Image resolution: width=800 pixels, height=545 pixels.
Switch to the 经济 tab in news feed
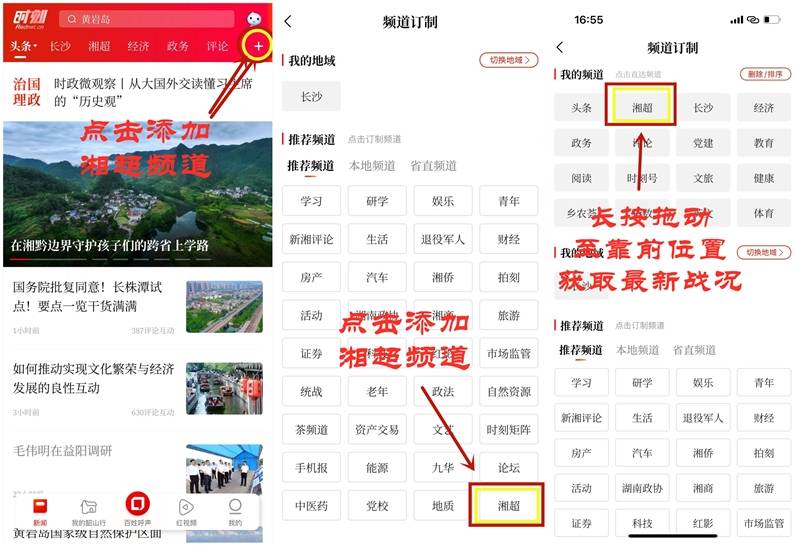click(138, 46)
